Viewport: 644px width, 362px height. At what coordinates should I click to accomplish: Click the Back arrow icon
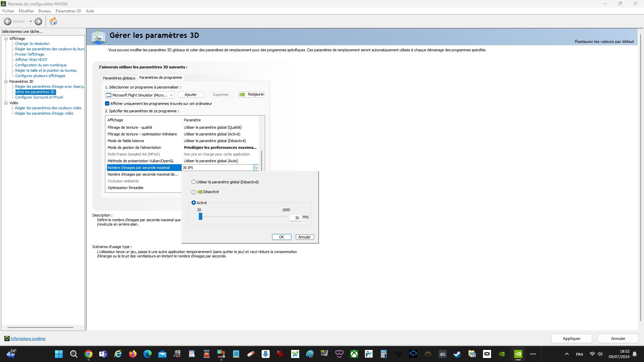[8, 21]
